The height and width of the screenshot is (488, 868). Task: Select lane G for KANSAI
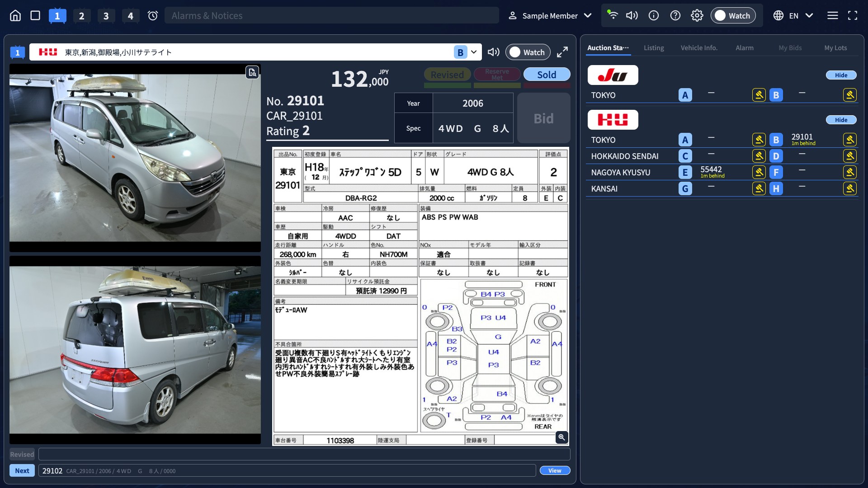[x=685, y=189]
